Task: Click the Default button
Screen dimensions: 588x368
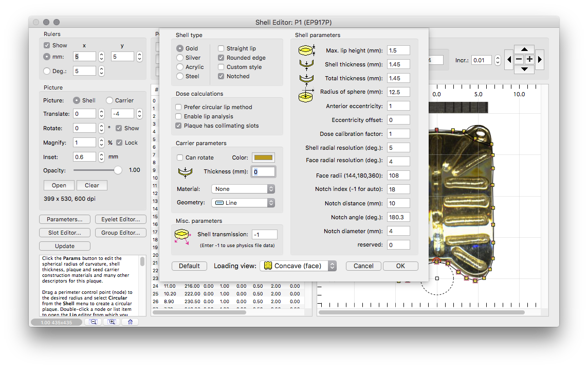Action: [x=189, y=266]
